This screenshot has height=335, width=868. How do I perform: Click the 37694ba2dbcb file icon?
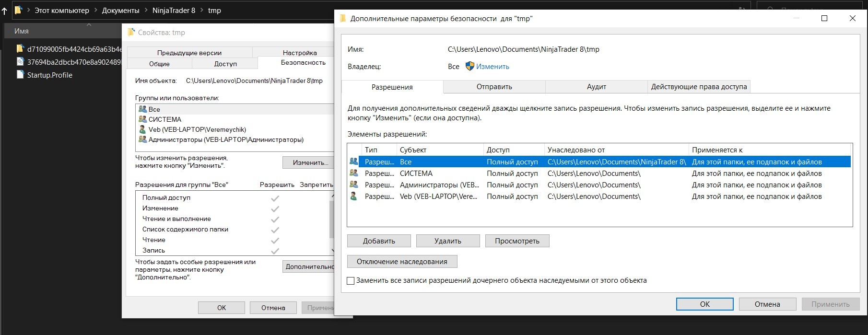click(20, 62)
